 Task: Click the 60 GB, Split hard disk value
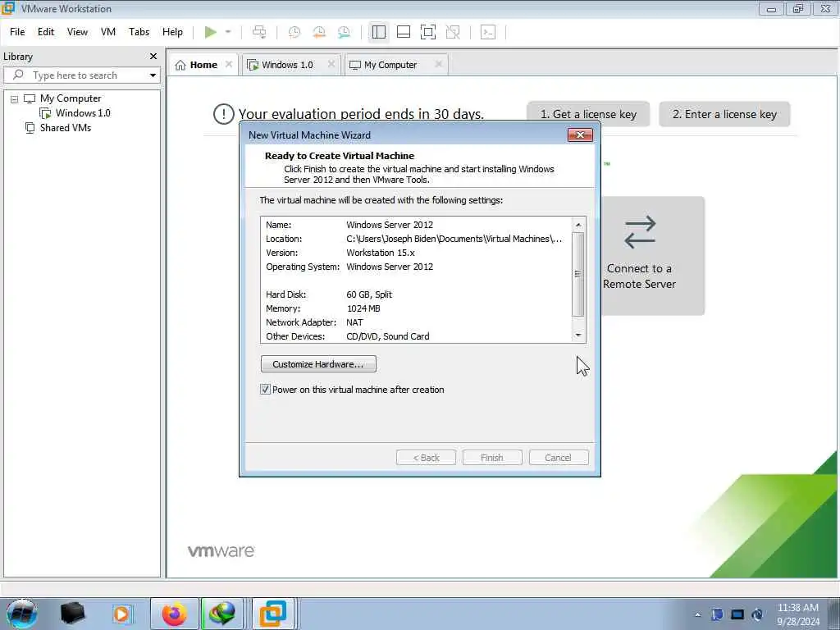point(369,294)
